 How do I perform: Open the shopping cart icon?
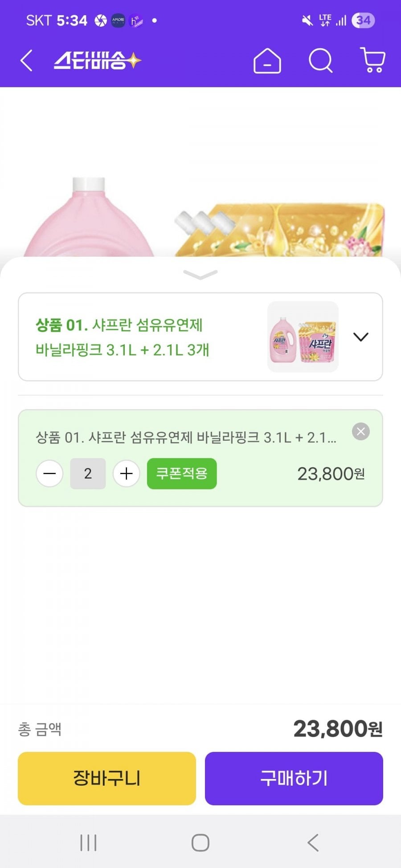tap(373, 60)
